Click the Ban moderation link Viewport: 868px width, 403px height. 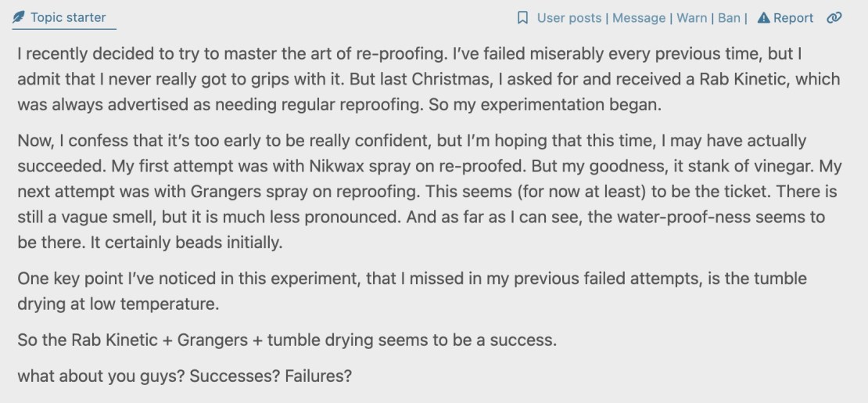729,17
